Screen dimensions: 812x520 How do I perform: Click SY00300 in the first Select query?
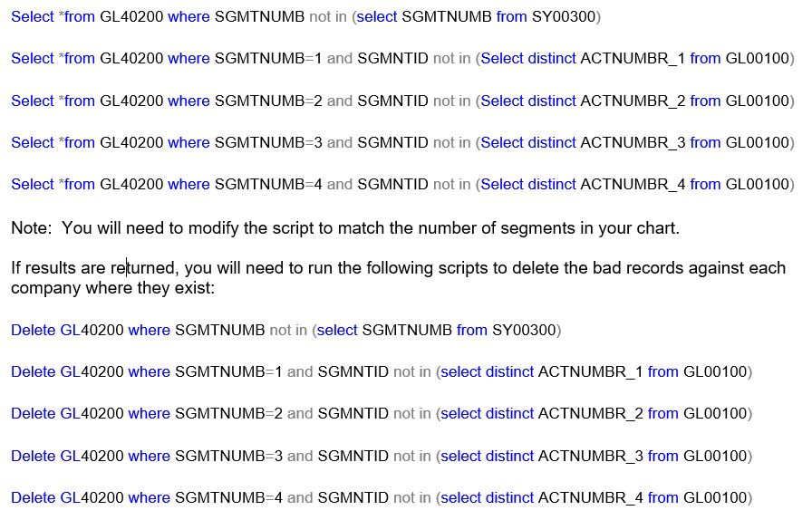(x=563, y=16)
